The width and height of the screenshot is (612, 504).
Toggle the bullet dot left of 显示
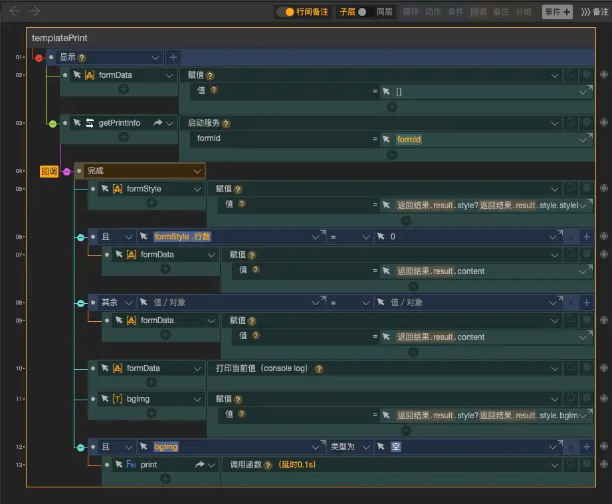pyautogui.click(x=51, y=57)
